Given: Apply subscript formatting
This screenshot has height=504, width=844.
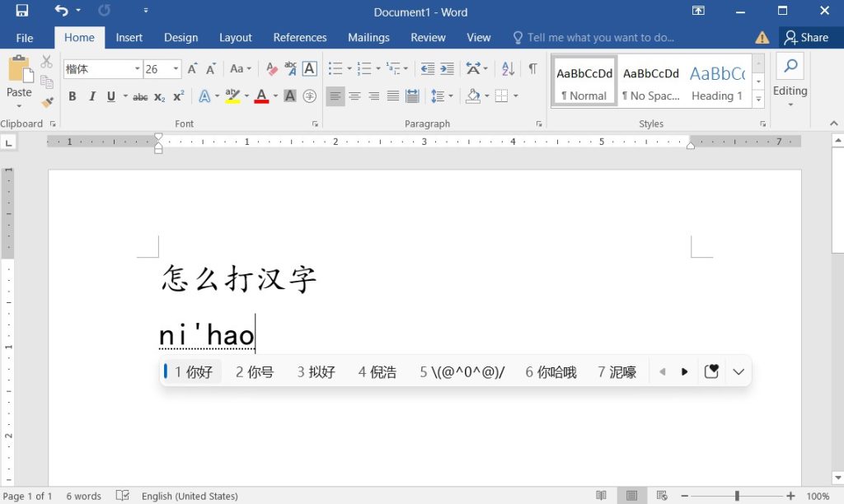Looking at the screenshot, I should click(159, 96).
